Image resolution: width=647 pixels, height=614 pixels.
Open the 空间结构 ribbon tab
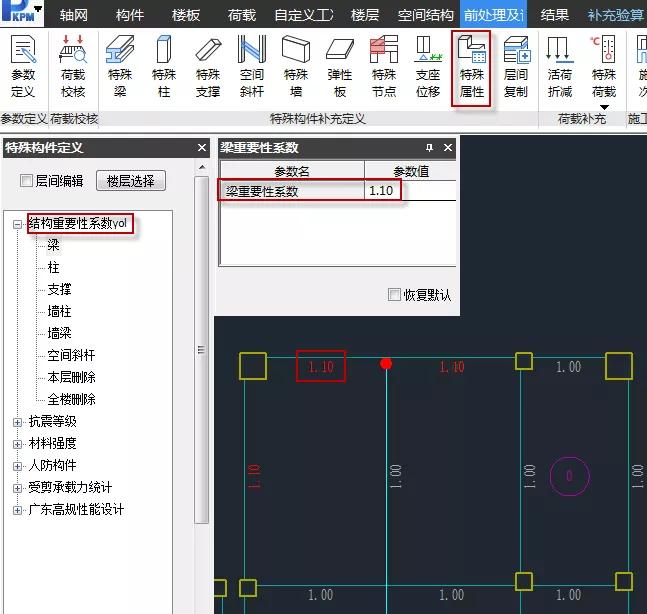click(x=425, y=15)
